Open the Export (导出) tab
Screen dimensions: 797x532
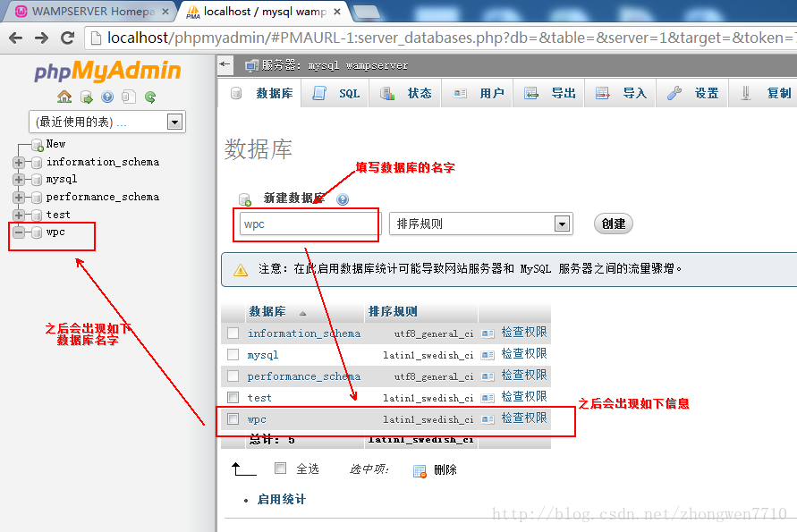click(x=549, y=93)
